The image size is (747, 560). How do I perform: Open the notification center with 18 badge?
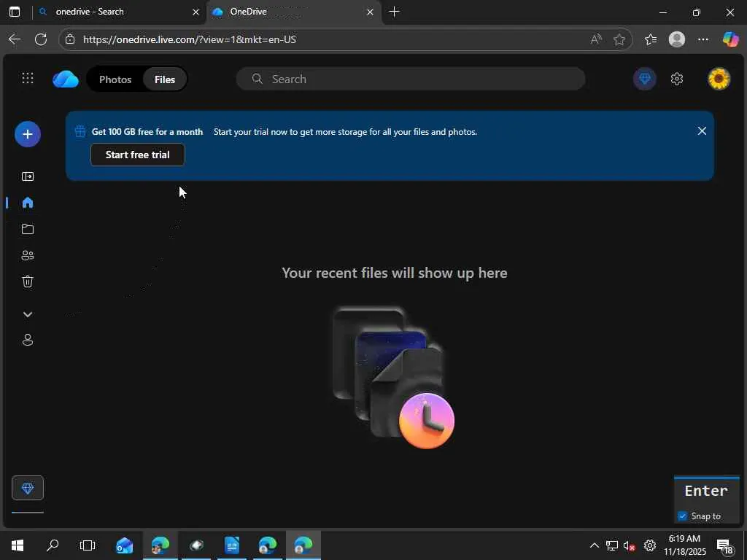click(726, 546)
